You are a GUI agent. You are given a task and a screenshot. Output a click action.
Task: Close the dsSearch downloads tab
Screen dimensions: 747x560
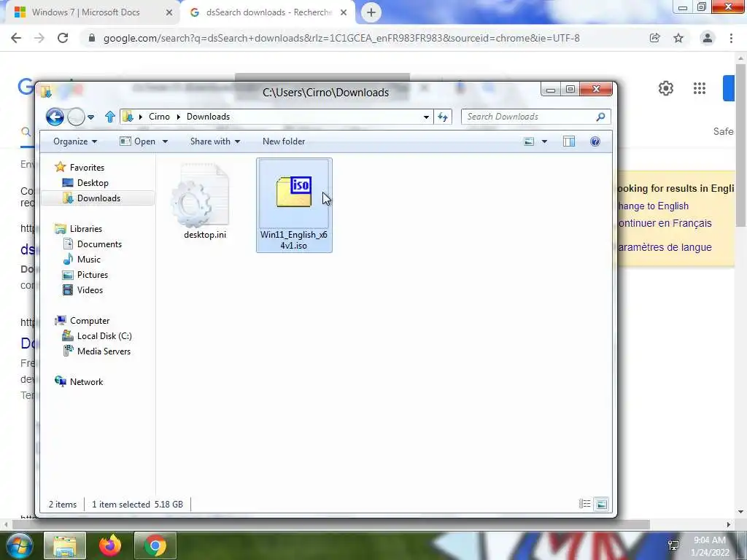click(344, 13)
